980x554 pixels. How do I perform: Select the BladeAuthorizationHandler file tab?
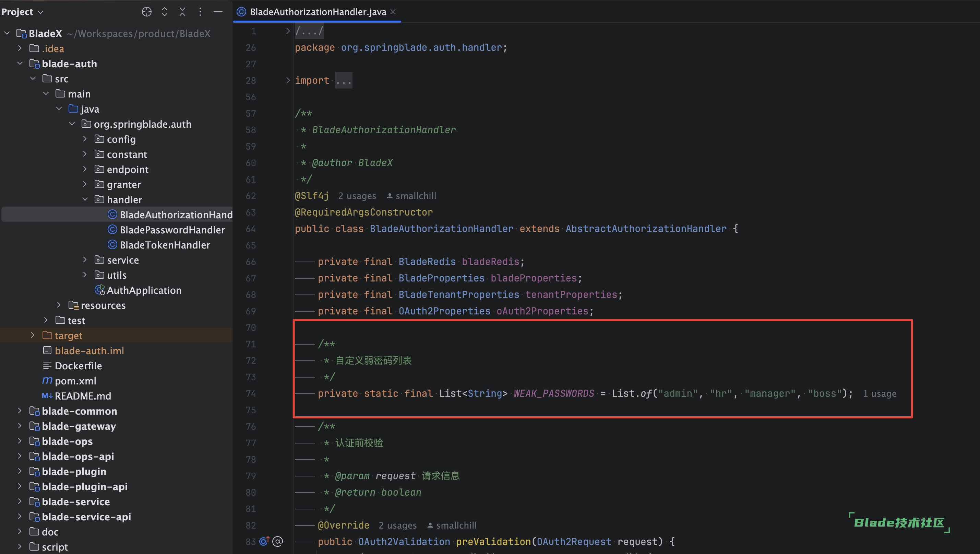[316, 11]
